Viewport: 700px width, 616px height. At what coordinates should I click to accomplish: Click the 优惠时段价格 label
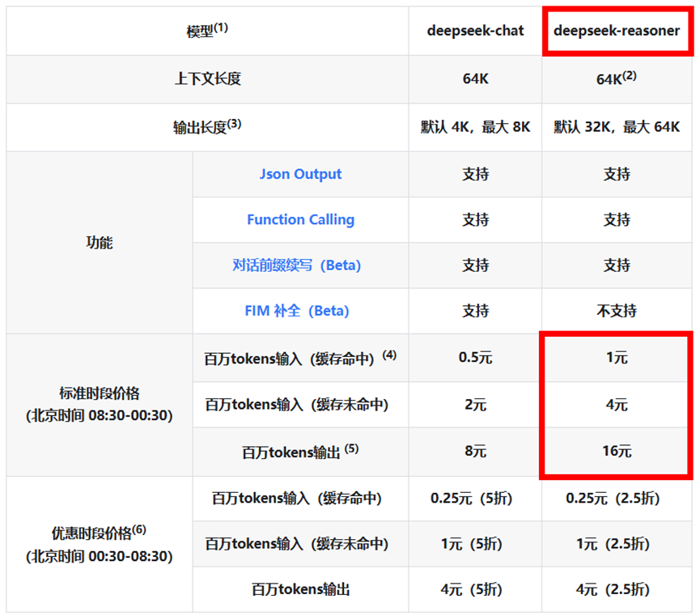point(99,533)
